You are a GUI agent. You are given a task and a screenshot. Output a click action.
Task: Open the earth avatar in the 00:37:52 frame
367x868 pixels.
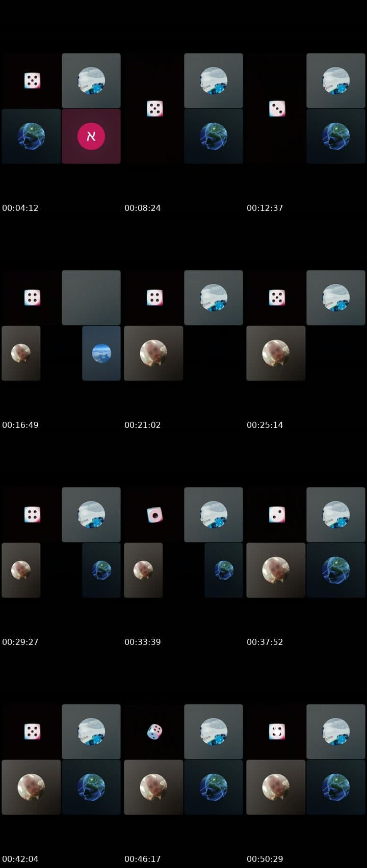pos(336,570)
